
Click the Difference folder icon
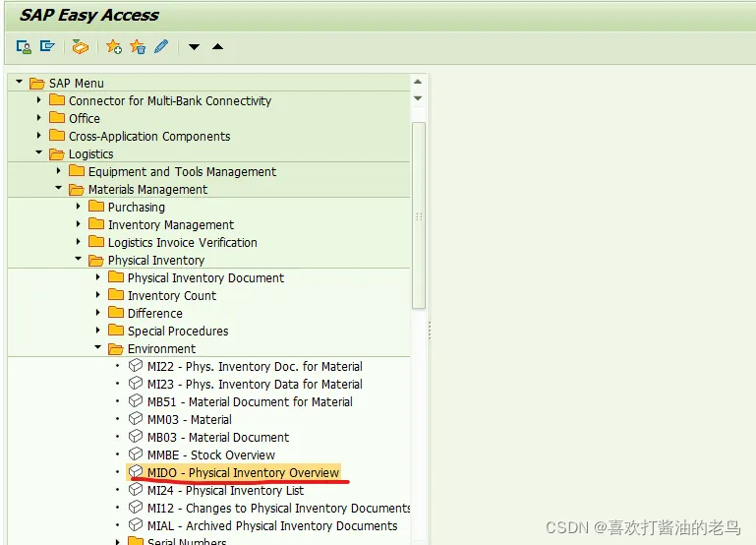point(116,313)
